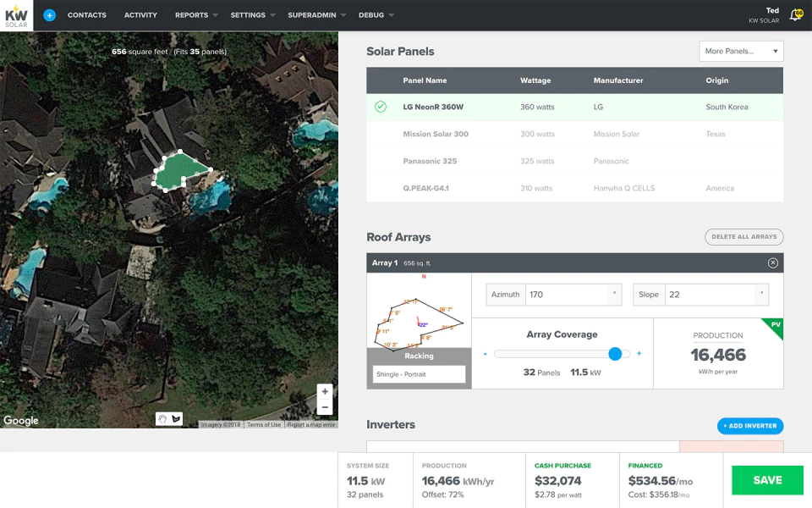This screenshot has width=812, height=508.
Task: Click the green check on LG NeonR row
Action: coord(381,107)
